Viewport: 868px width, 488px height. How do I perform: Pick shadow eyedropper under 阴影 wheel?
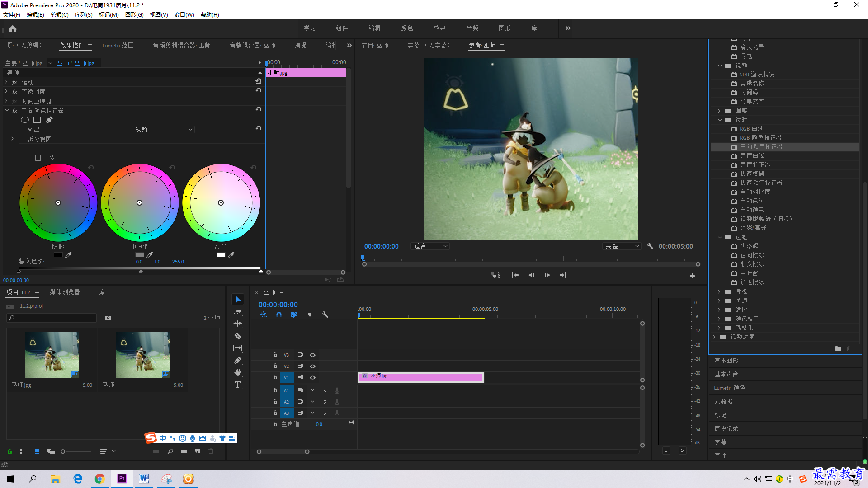pyautogui.click(x=69, y=255)
